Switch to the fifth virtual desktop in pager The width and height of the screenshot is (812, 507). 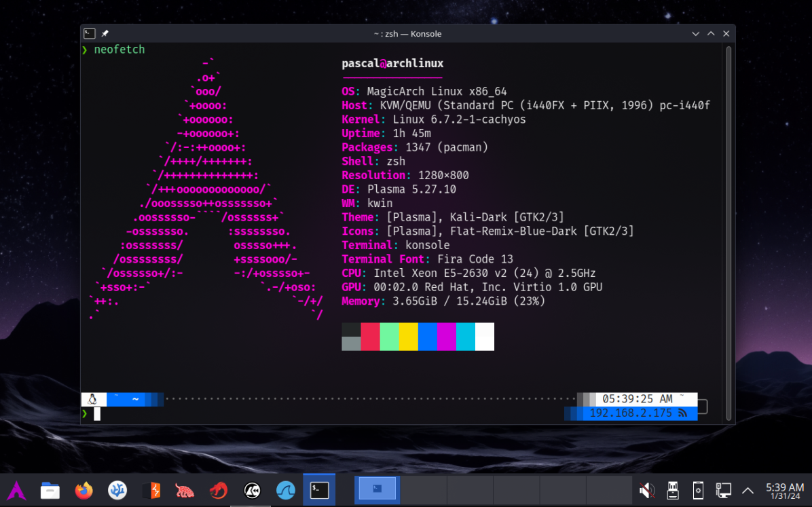(x=563, y=490)
